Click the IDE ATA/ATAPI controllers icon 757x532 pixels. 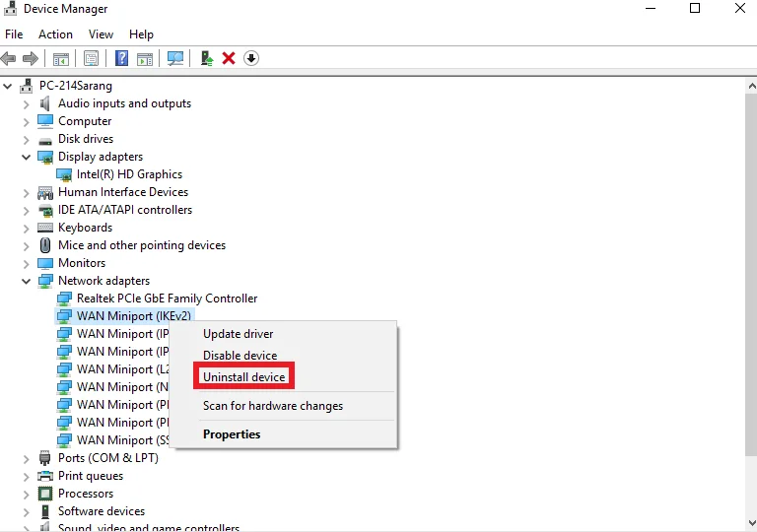coord(45,210)
